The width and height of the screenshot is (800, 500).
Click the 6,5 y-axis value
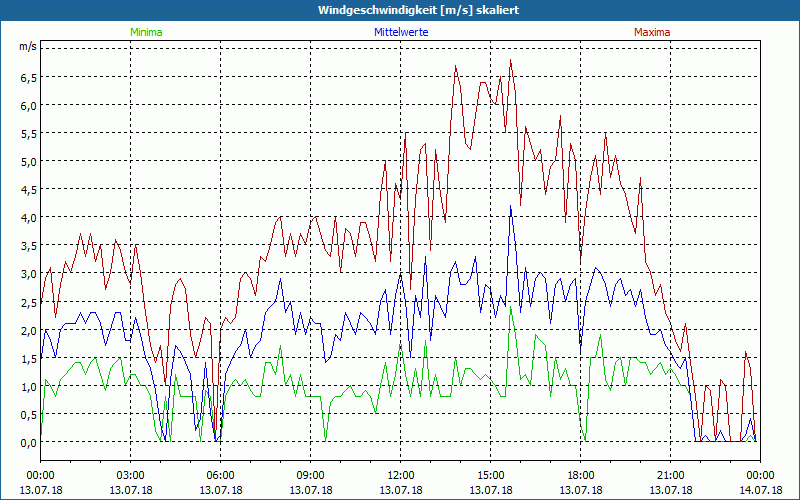[28, 77]
